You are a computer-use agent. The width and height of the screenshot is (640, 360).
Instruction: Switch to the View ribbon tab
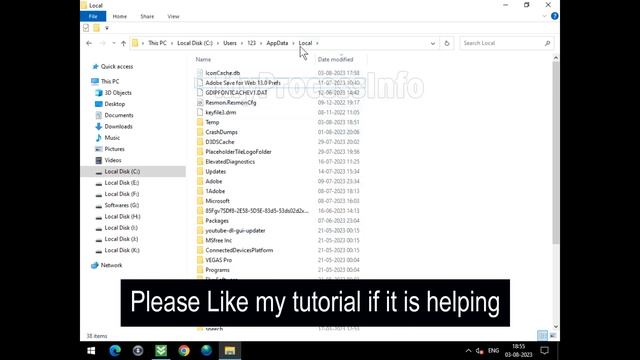click(173, 16)
